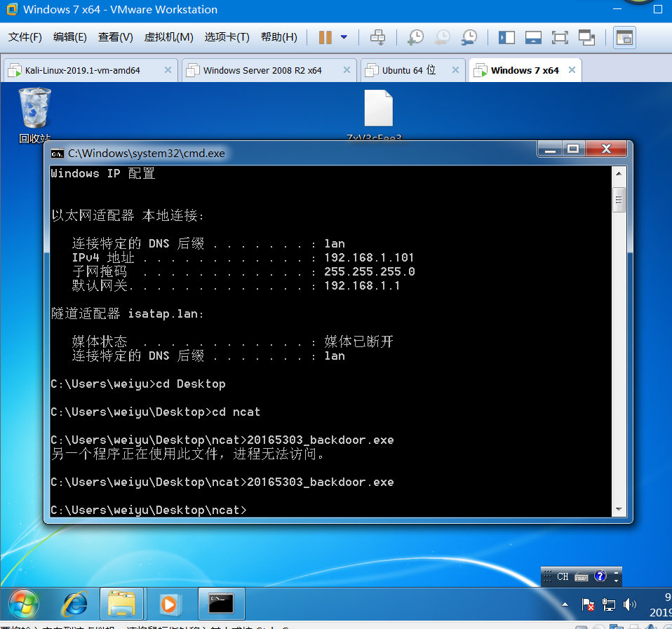This screenshot has height=629, width=672.
Task: Click the network tray icon
Action: 609,604
